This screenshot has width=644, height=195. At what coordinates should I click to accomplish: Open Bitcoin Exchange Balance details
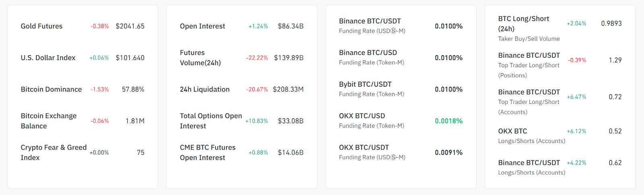pyautogui.click(x=48, y=121)
